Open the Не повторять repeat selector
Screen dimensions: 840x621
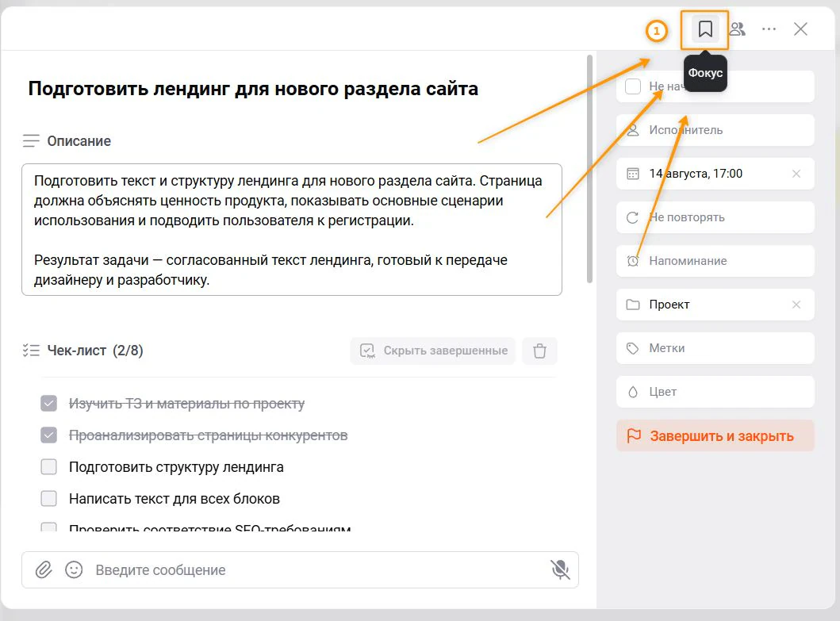tap(715, 217)
